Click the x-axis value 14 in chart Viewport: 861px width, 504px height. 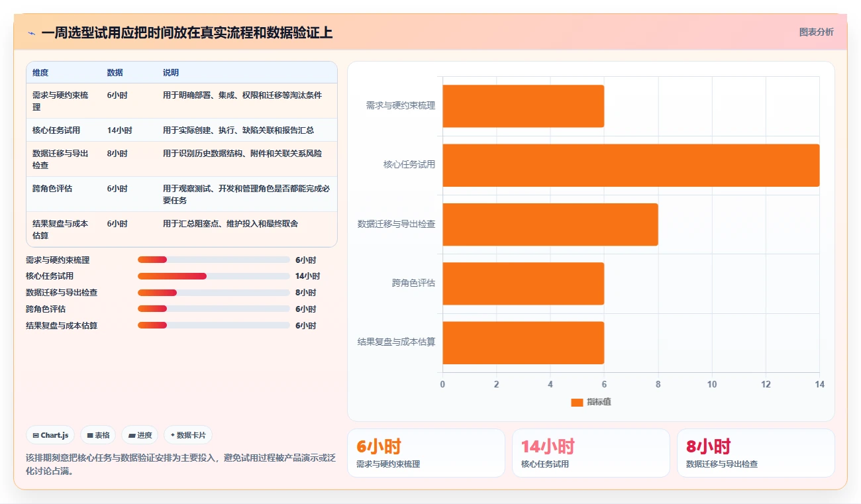point(819,384)
